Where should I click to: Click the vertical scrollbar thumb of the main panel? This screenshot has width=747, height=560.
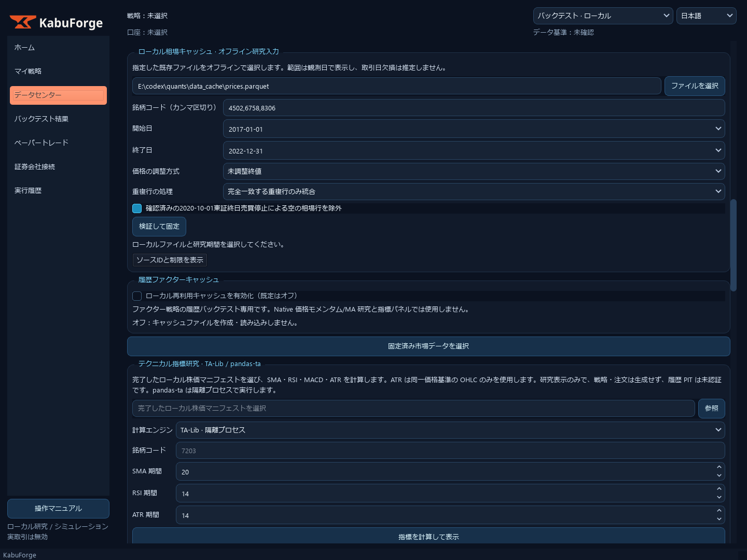[734, 245]
